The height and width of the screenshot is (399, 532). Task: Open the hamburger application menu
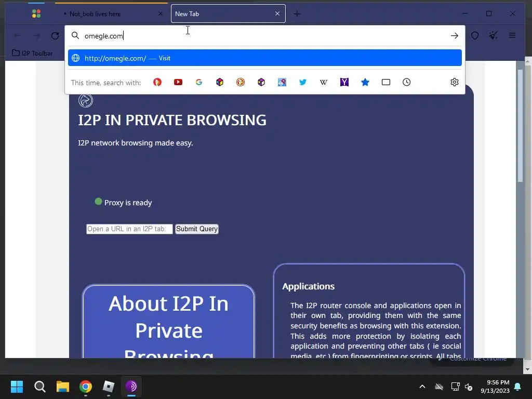click(512, 35)
